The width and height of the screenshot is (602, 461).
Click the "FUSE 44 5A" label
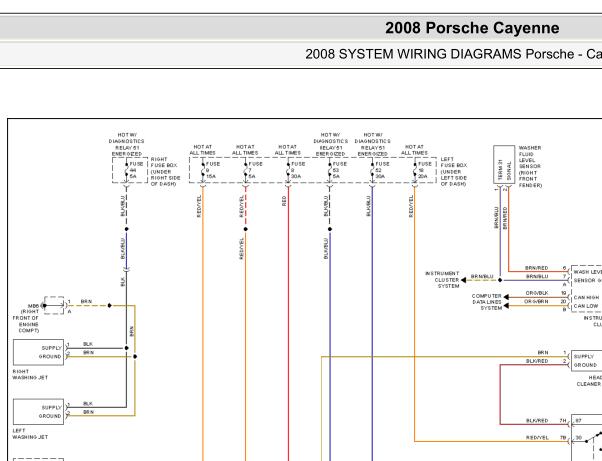coord(136,170)
